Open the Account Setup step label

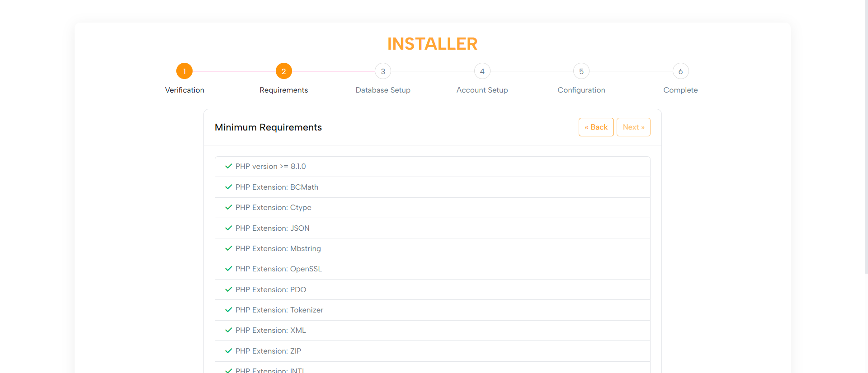tap(482, 90)
